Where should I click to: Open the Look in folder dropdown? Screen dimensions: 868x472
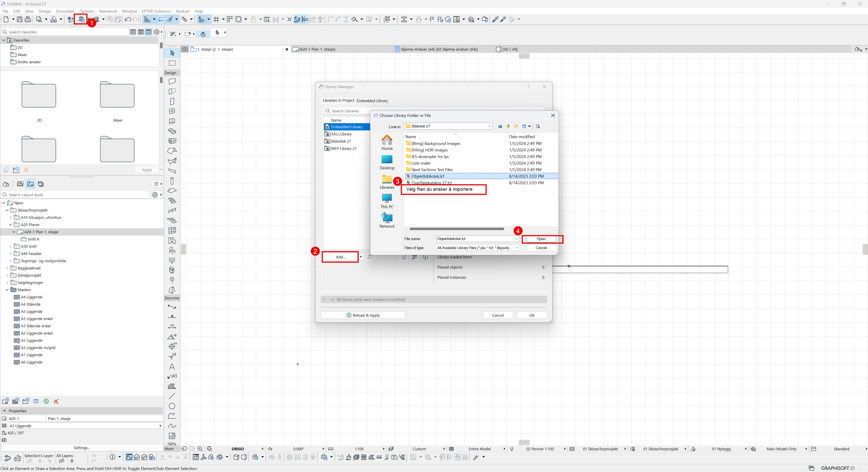pos(489,126)
